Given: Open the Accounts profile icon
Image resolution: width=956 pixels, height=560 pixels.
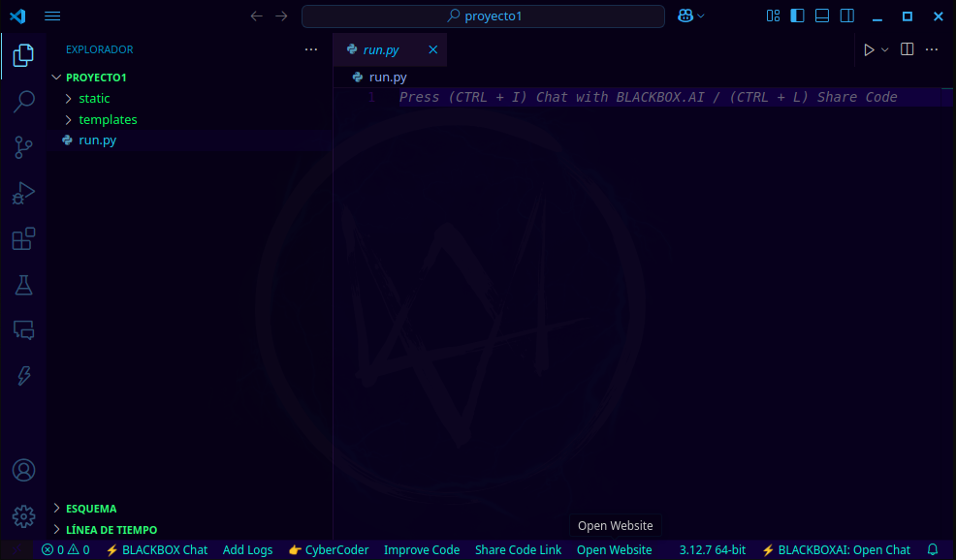Looking at the screenshot, I should [23, 470].
